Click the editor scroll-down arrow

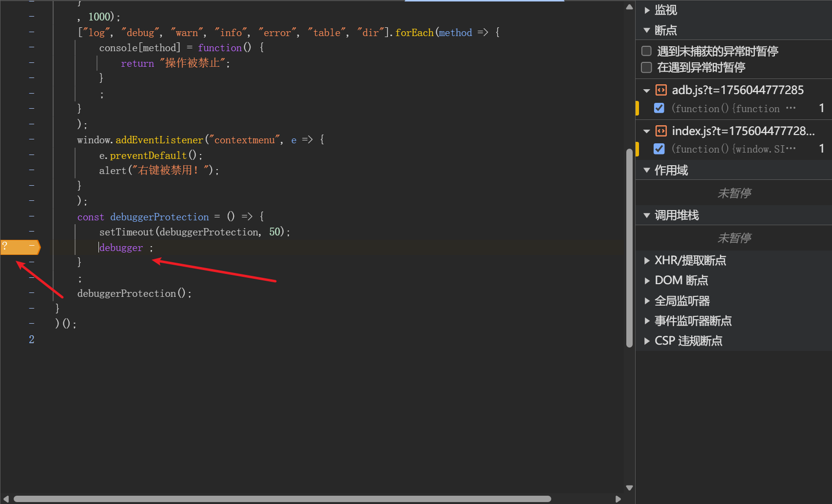point(629,487)
